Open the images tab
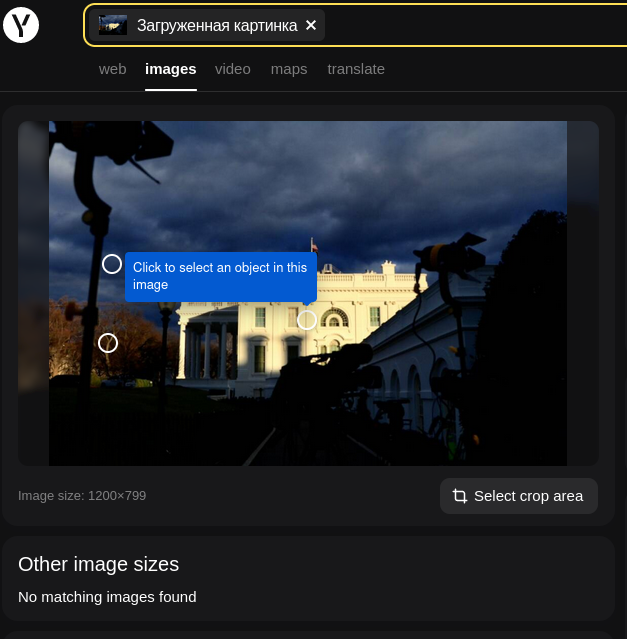Viewport: 627px width, 639px height. click(171, 69)
